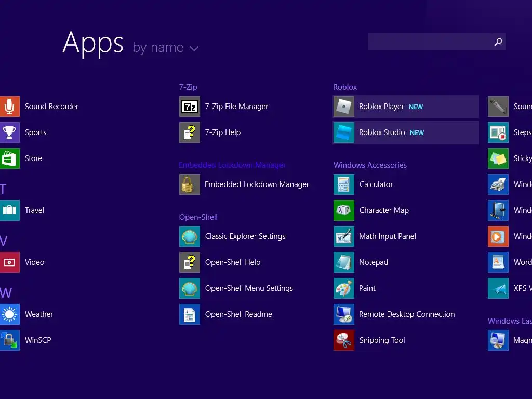Image resolution: width=532 pixels, height=399 pixels.
Task: Open the XPS Viewer icon
Action: point(498,288)
